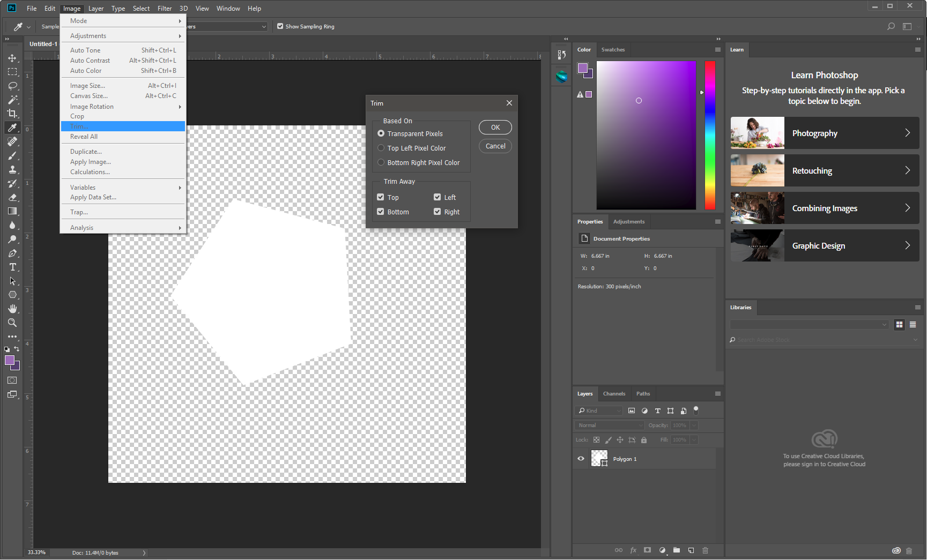
Task: Open search icon in options bar
Action: pos(891,26)
